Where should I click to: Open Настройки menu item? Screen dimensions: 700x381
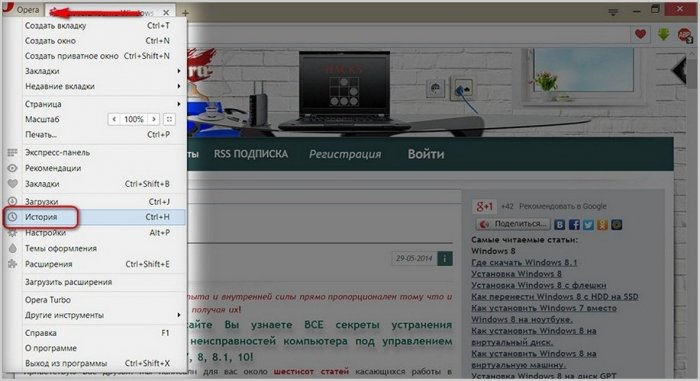(x=97, y=233)
